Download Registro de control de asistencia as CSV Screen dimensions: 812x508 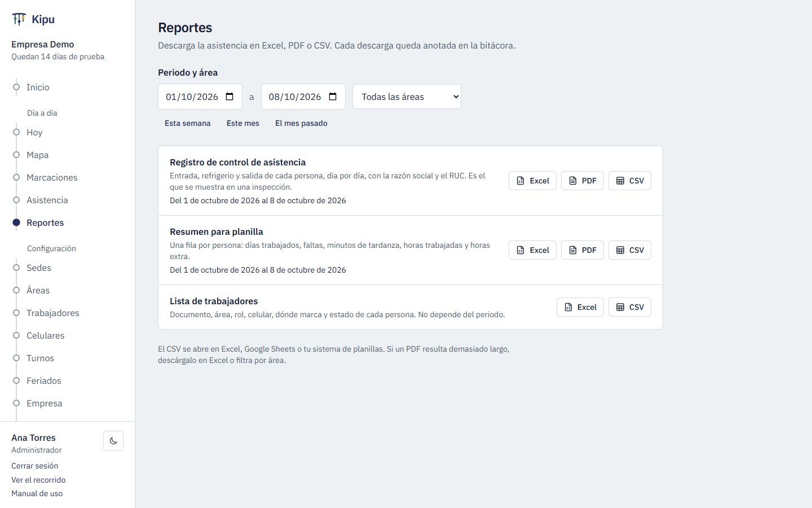(630, 181)
